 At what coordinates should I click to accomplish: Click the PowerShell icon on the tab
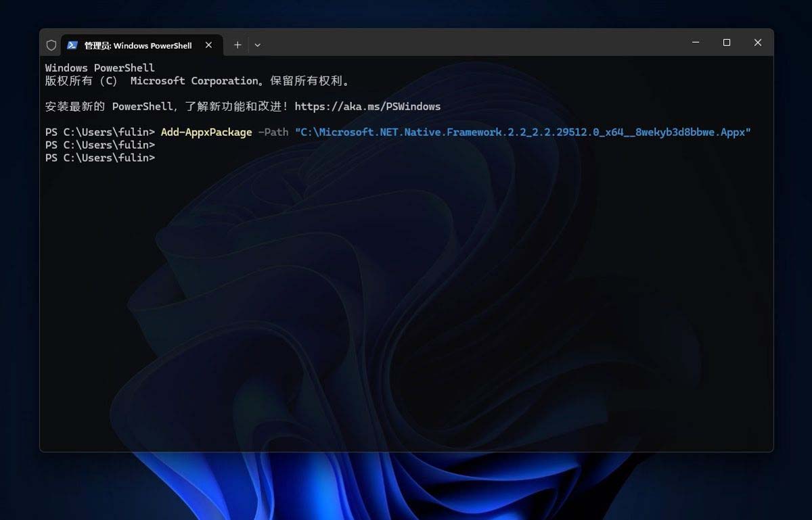[72, 45]
